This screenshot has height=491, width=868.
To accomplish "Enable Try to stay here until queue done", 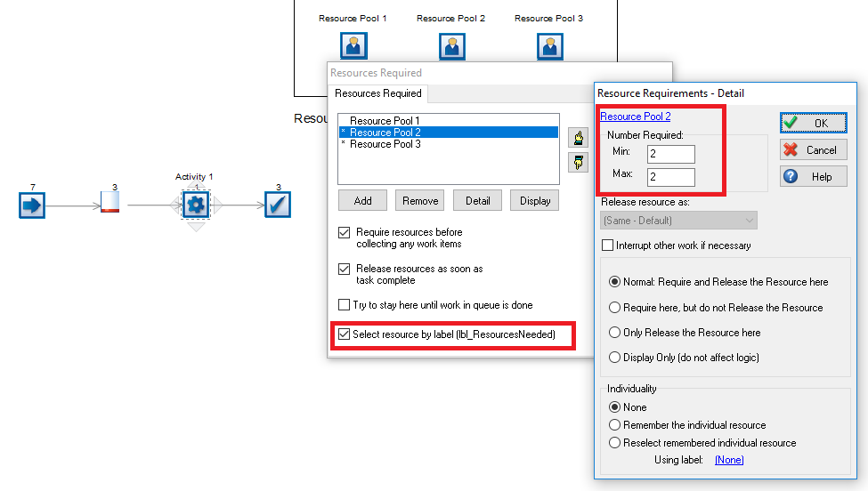I will 345,305.
